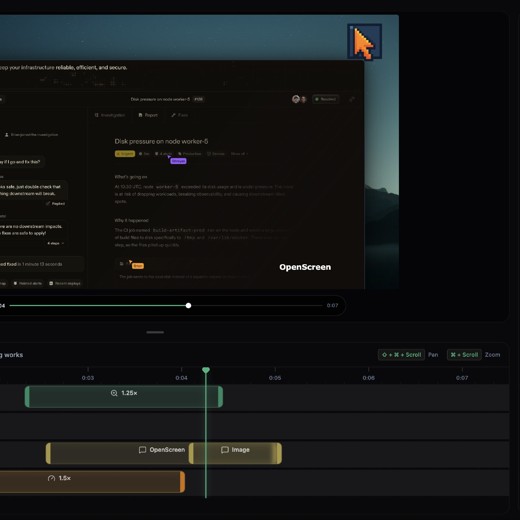The image size is (520, 520).
Task: Click the Image annotation's comment icon
Action: point(225,450)
